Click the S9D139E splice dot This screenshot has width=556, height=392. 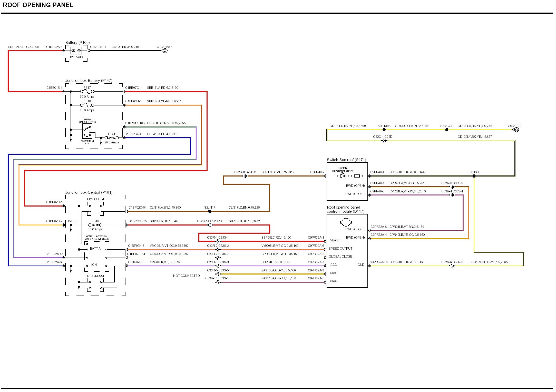[x=474, y=176]
